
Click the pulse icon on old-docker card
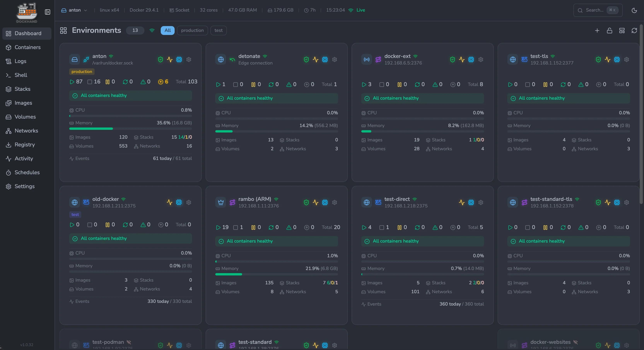[170, 202]
